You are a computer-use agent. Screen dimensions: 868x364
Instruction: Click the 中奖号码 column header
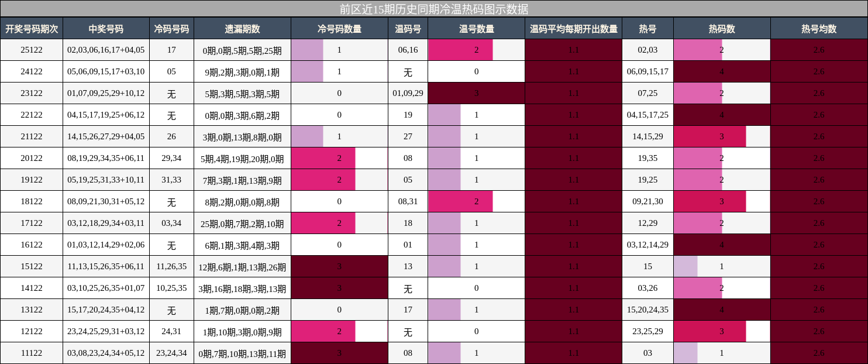pos(106,29)
